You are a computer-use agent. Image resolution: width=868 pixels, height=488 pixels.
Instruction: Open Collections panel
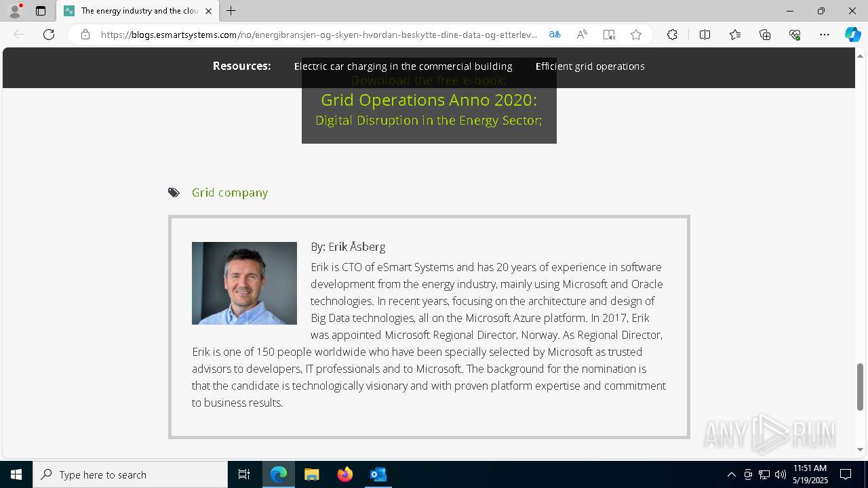[x=765, y=35]
